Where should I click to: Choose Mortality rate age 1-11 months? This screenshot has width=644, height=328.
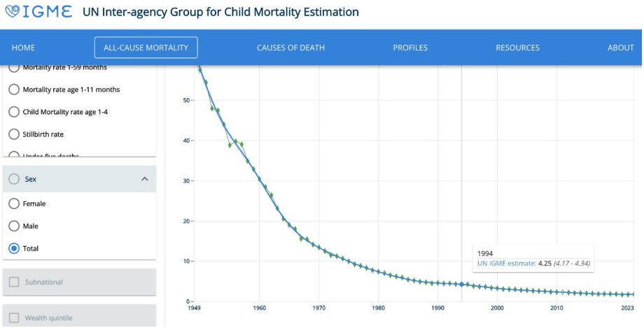(14, 90)
